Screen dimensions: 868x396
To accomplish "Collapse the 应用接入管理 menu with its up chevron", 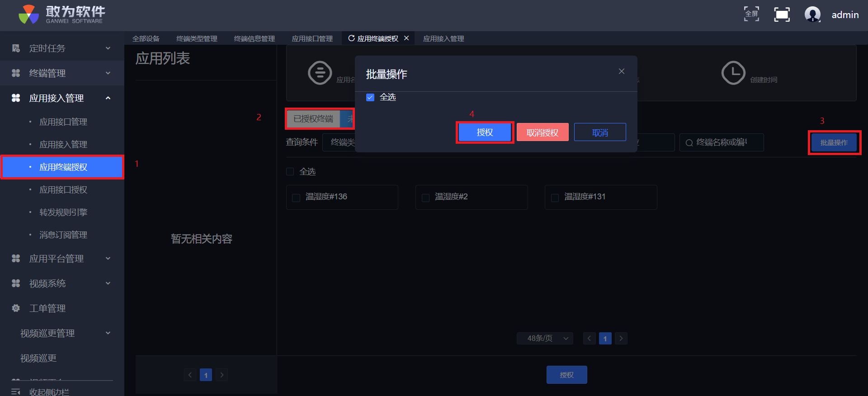I will click(x=108, y=98).
